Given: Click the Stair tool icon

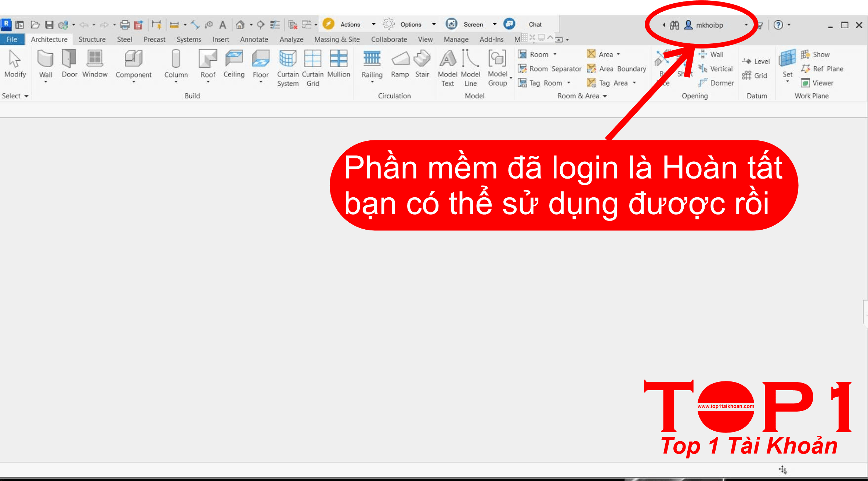Looking at the screenshot, I should point(422,59).
